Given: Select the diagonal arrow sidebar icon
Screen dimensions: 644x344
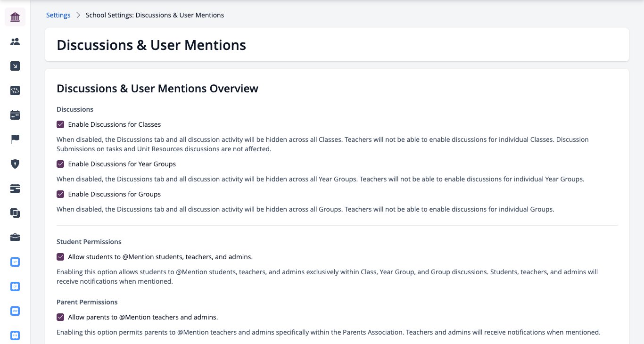Looking at the screenshot, I should (15, 66).
